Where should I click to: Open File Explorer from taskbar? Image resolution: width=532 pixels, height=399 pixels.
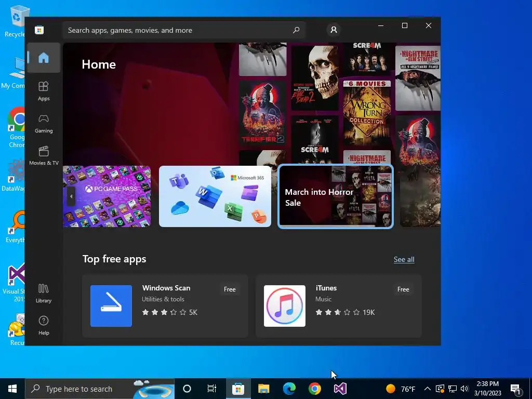click(263, 389)
